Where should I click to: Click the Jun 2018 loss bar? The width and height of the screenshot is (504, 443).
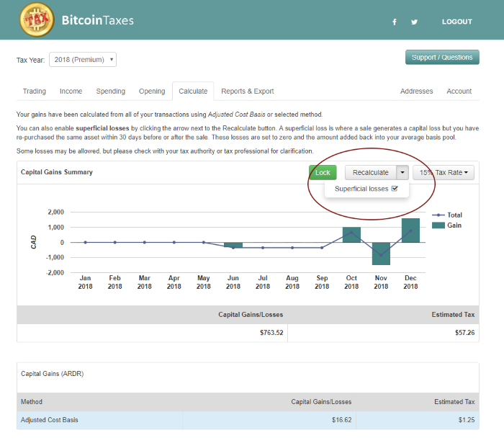point(233,245)
